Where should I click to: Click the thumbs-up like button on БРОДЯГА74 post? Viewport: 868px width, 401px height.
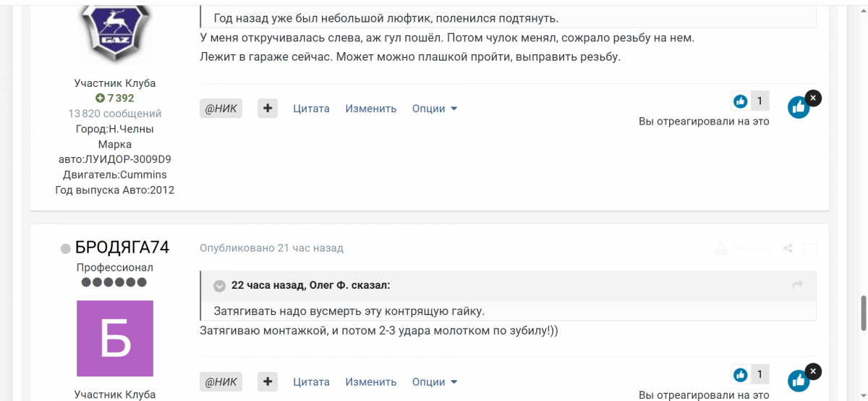tap(798, 381)
